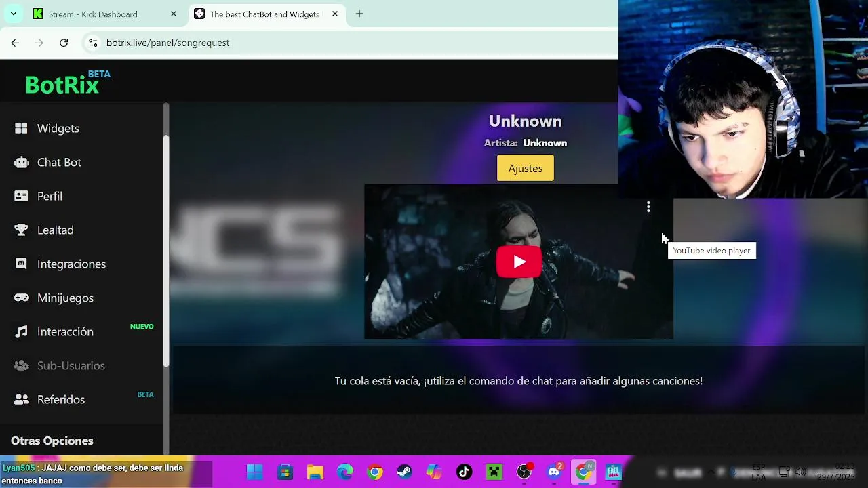Click the Otras Opciones heading
The image size is (868, 488).
point(52,441)
